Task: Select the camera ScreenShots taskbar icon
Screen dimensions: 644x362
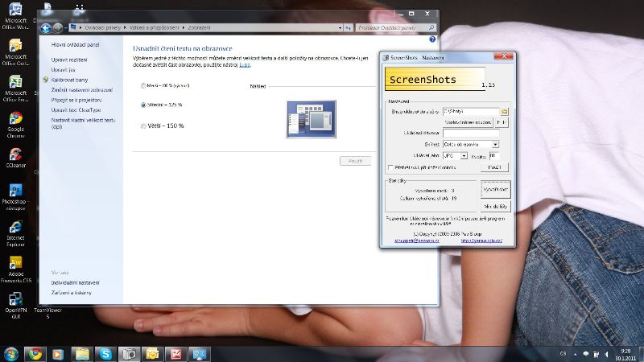Action: (129, 354)
